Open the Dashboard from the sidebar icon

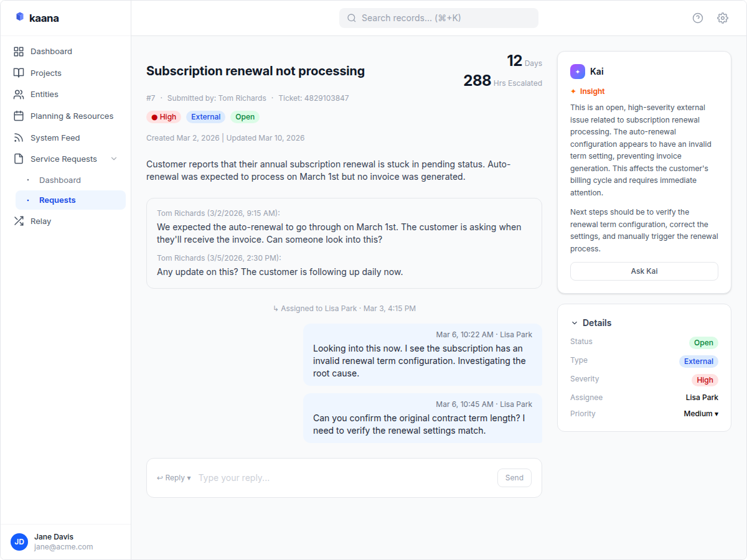[19, 51]
